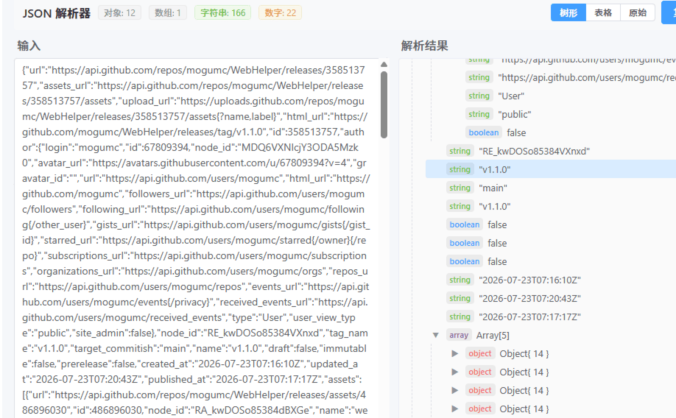Image resolution: width=676 pixels, height=418 pixels.
Task: Click the 对象: 12 stat badge
Action: tap(120, 13)
